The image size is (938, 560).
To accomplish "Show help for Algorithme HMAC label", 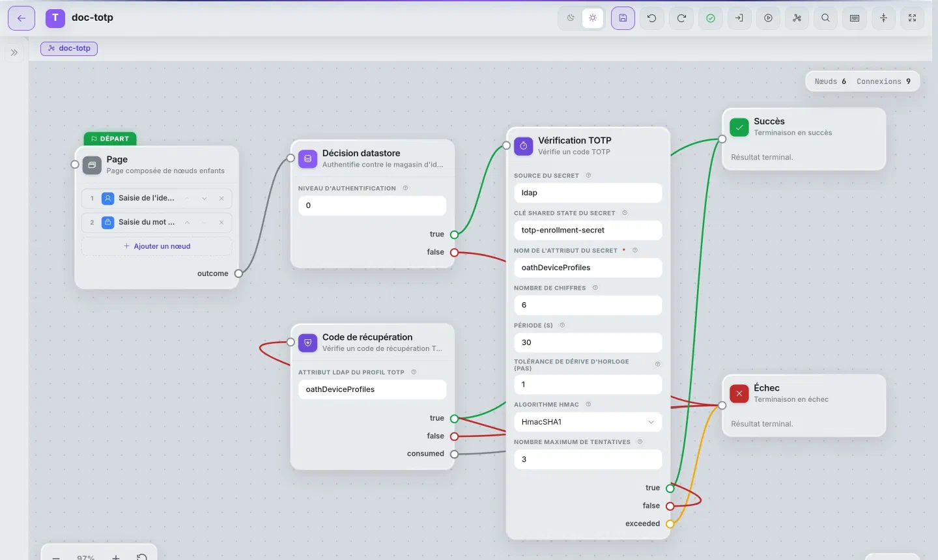I will pyautogui.click(x=588, y=404).
